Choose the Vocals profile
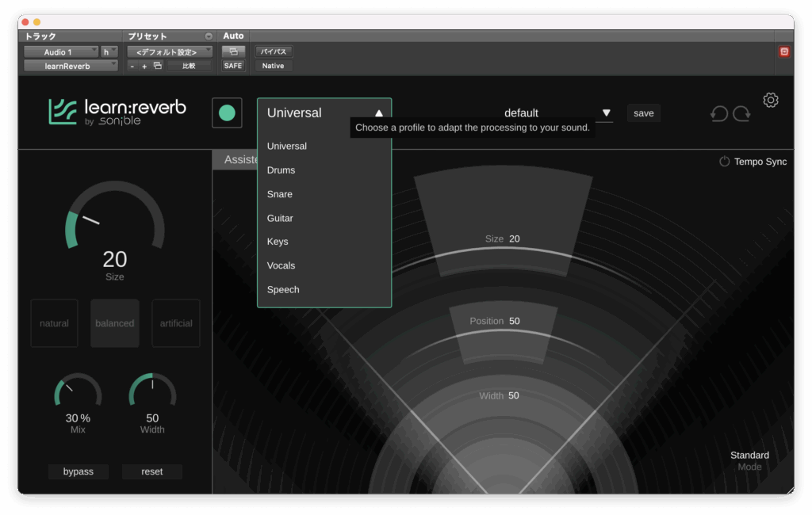 point(324,265)
